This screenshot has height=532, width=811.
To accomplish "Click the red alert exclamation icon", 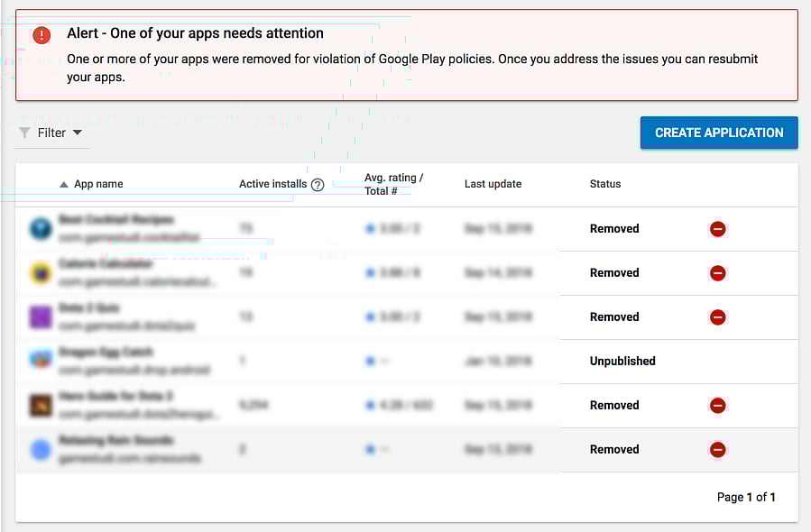I will [41, 35].
